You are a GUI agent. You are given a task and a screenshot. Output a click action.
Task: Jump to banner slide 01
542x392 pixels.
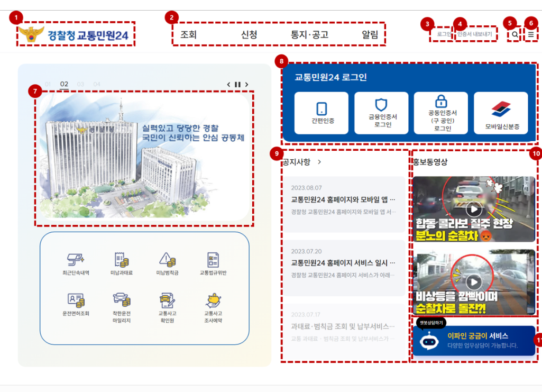(x=48, y=84)
